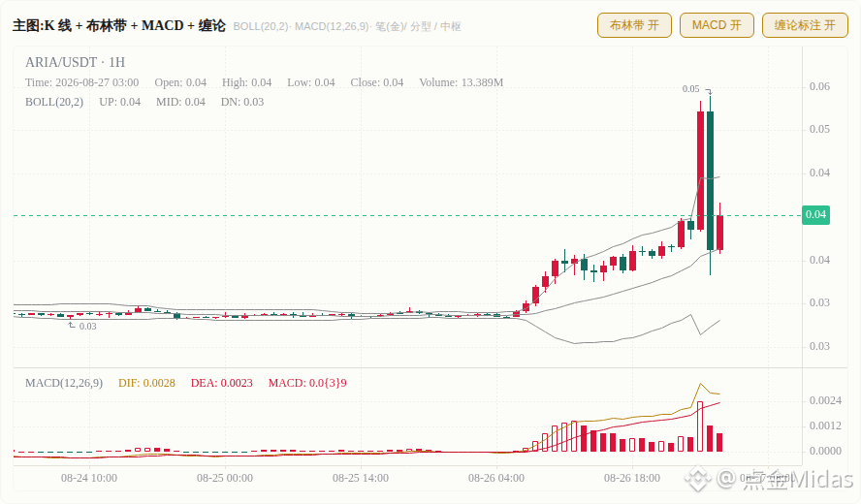Click the 08-25 14:00 time axis label
This screenshot has height=504, width=861.
361,478
